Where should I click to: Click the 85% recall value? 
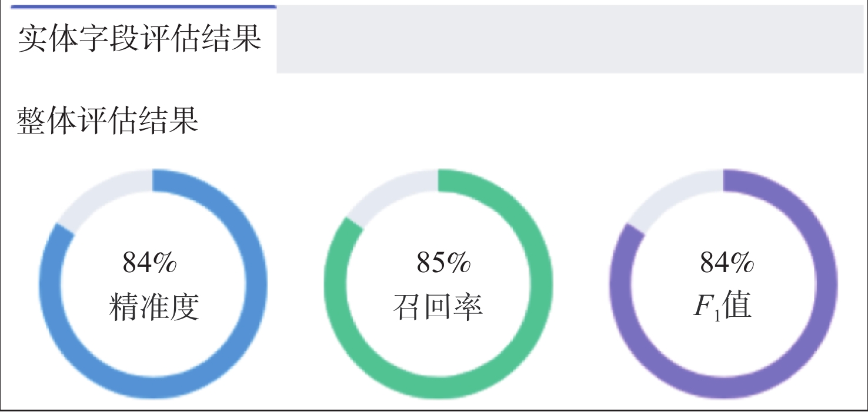pos(443,263)
